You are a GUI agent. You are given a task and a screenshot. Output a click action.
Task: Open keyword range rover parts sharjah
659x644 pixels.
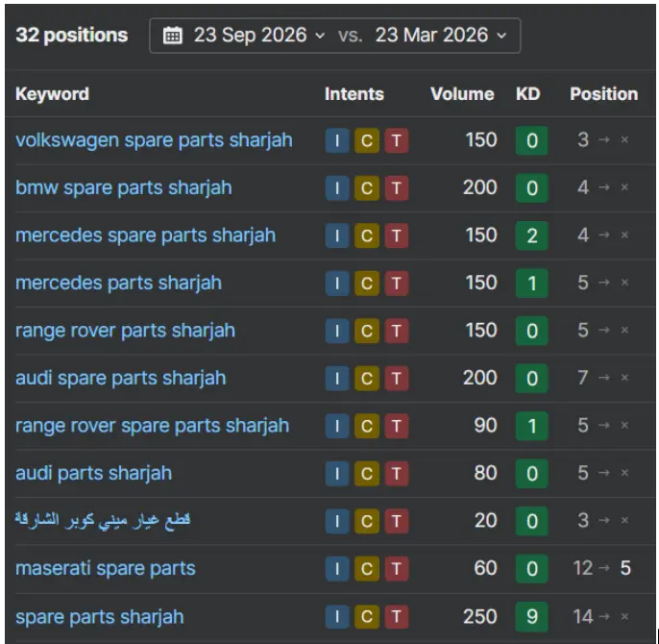click(125, 331)
